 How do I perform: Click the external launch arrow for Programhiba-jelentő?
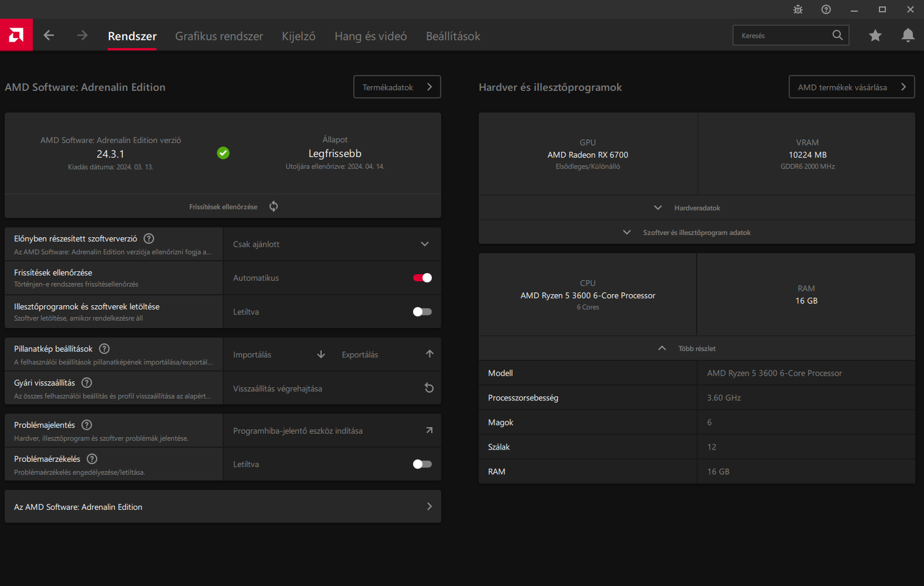tap(429, 430)
